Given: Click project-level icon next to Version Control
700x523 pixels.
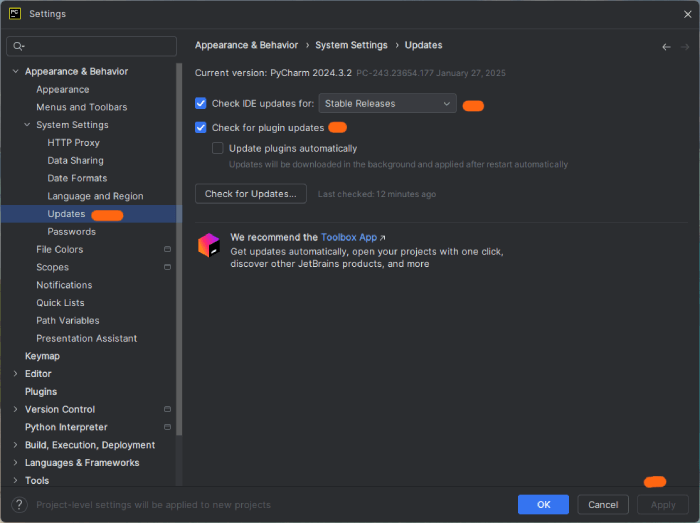Looking at the screenshot, I should [167, 409].
